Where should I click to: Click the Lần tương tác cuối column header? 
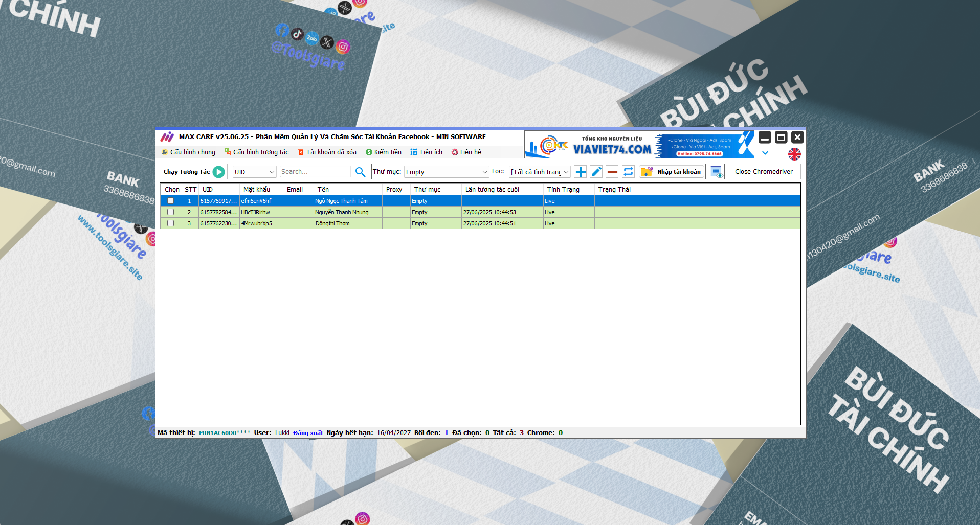[503, 189]
